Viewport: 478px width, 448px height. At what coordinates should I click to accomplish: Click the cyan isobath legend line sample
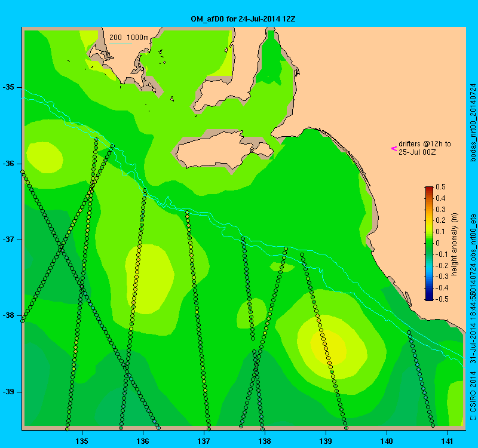[x=121, y=44]
